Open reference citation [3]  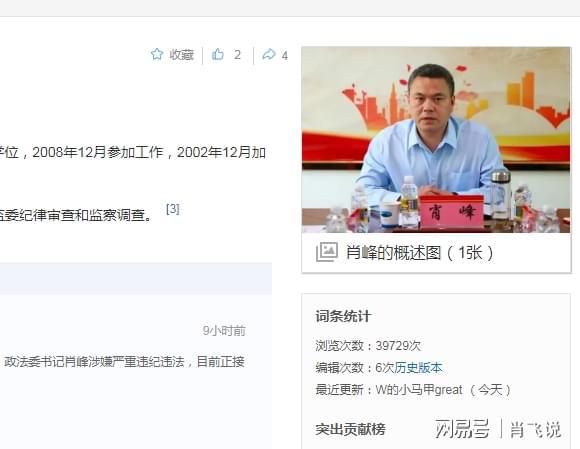pyautogui.click(x=173, y=209)
